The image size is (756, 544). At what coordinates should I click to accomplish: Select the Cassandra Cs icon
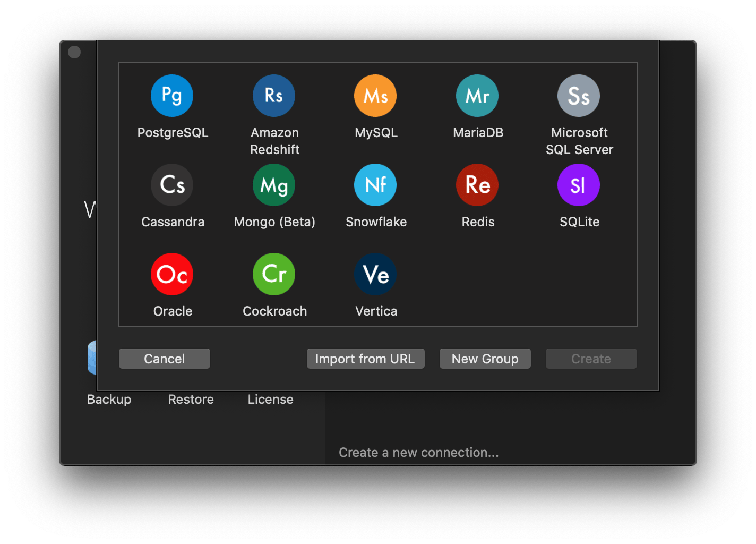coord(172,185)
